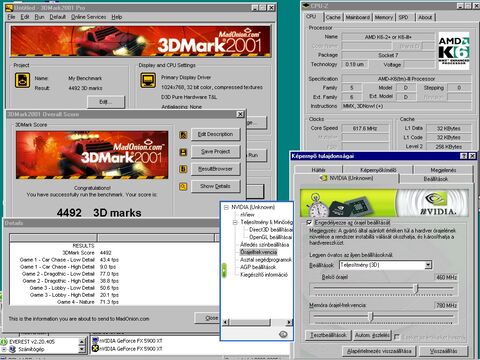Collapse the NVIDIA (Unknown) tree node

point(226,207)
